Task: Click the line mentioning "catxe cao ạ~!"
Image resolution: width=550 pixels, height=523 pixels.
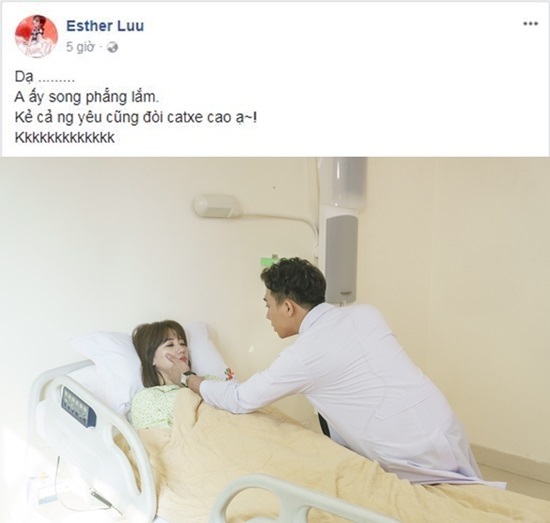Action: click(135, 118)
